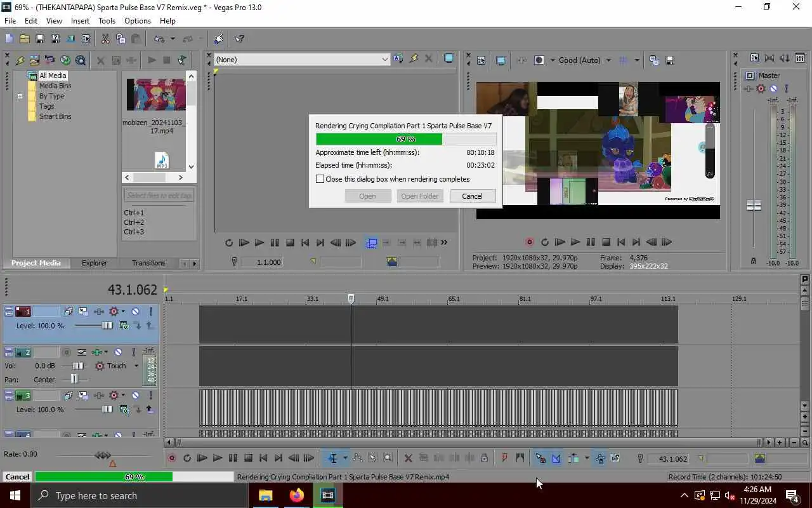Mute video track 3

tap(135, 396)
